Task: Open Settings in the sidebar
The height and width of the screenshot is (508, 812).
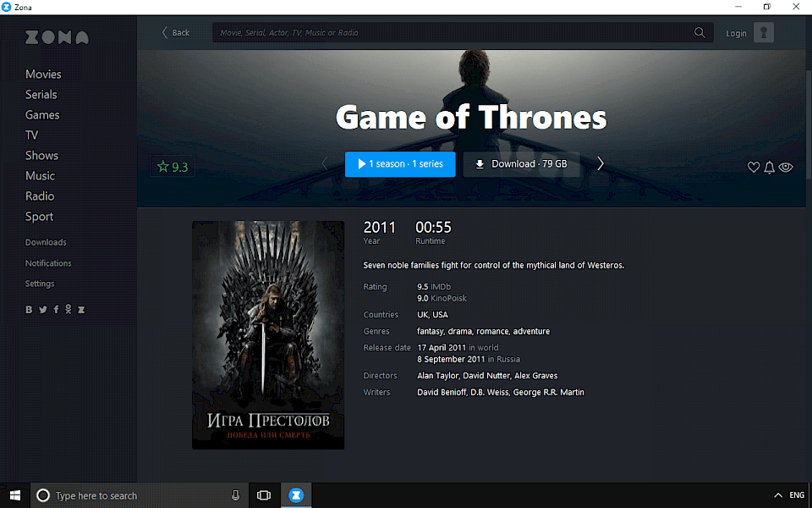Action: pos(40,284)
